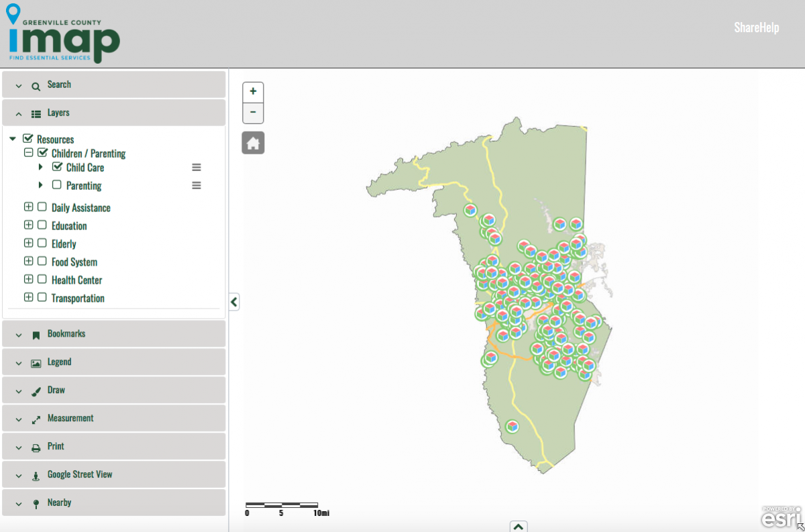Click the map zoom out minus button
The height and width of the screenshot is (532, 805).
tap(253, 113)
